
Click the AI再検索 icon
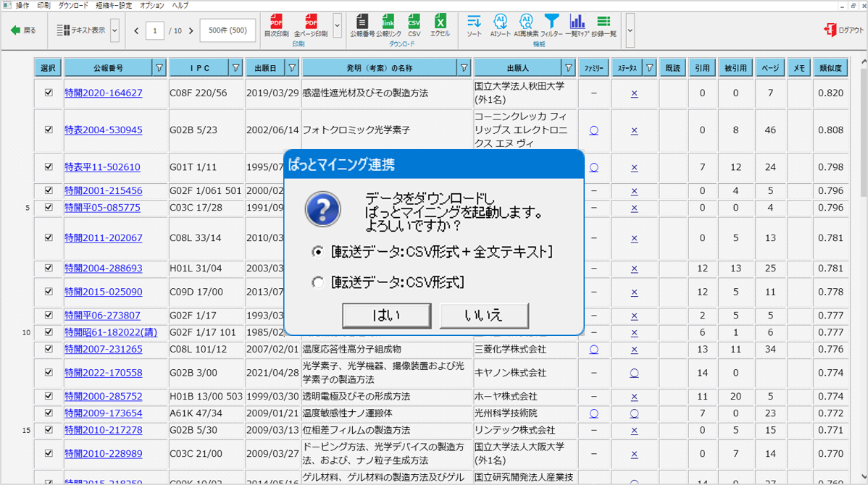tap(526, 22)
